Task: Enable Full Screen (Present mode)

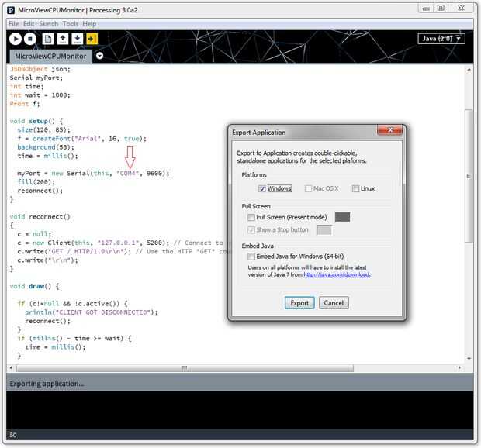Action: tap(251, 218)
